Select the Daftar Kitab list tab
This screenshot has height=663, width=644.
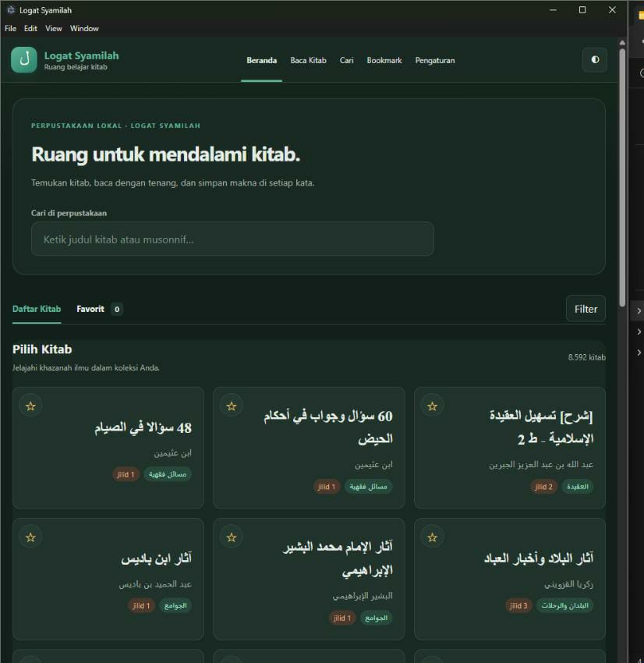37,309
